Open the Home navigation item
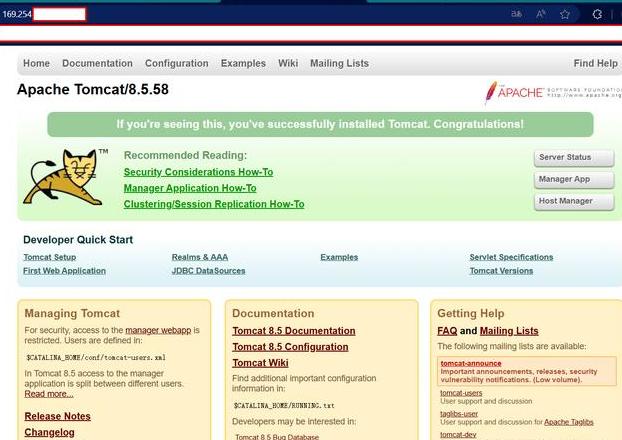 click(x=36, y=63)
